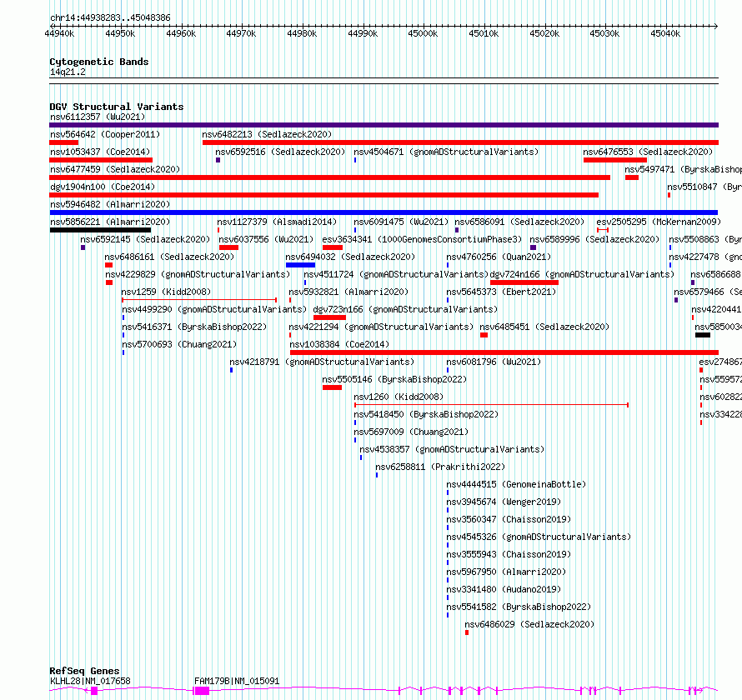
Task: Click nsv5645373 (Ebert2021) label
Action: click(x=501, y=292)
